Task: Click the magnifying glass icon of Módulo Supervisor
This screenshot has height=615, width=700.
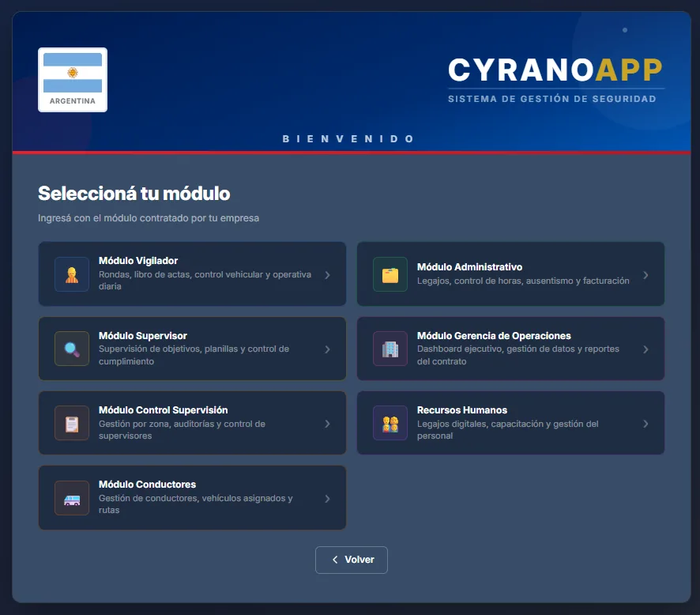Action: point(72,349)
